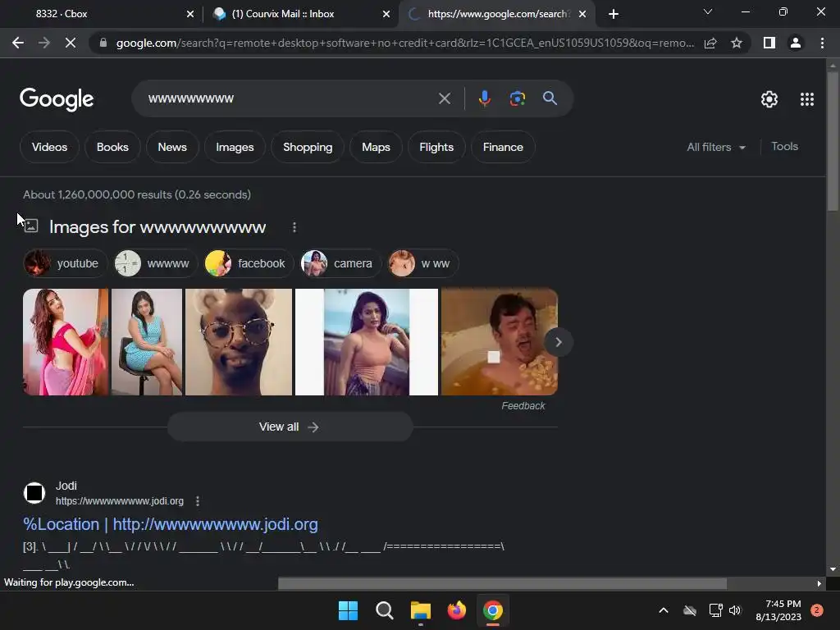Filter results by Maps
840x630 pixels.
coord(376,147)
